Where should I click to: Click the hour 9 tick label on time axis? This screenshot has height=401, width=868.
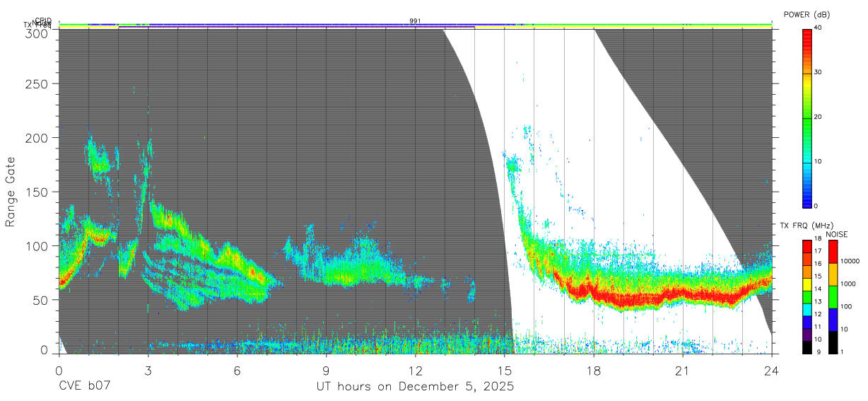pos(326,371)
